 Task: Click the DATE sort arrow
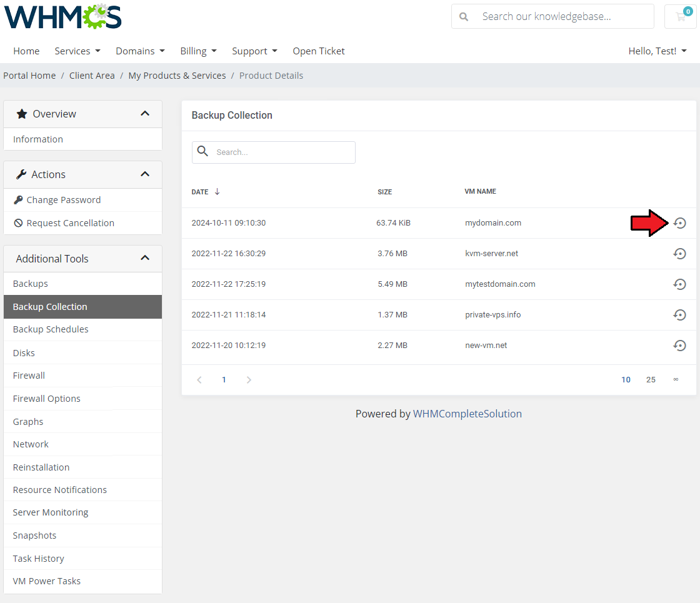(217, 191)
